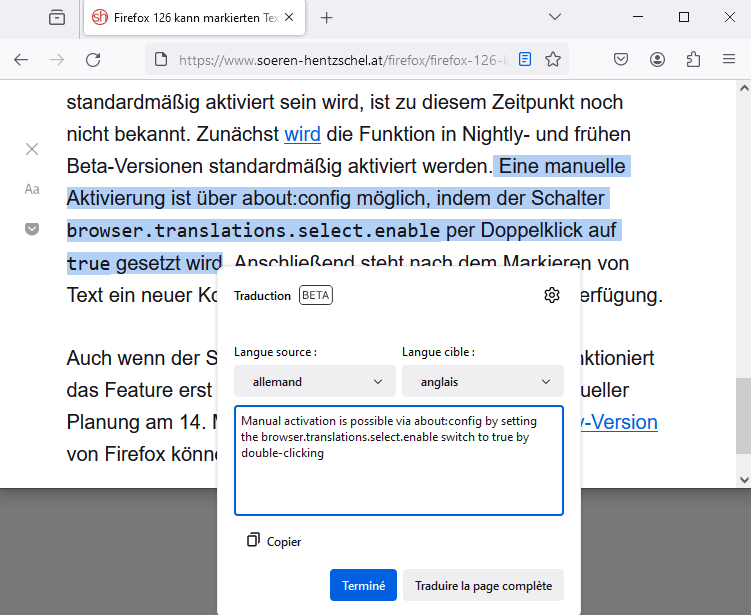This screenshot has width=751, height=615.
Task: Go back to previous page
Action: 21,59
